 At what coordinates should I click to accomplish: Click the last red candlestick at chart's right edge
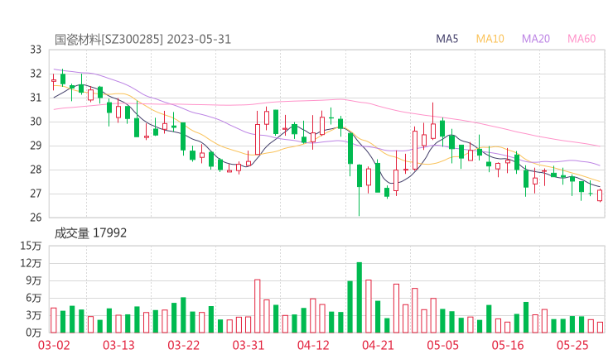pos(600,195)
